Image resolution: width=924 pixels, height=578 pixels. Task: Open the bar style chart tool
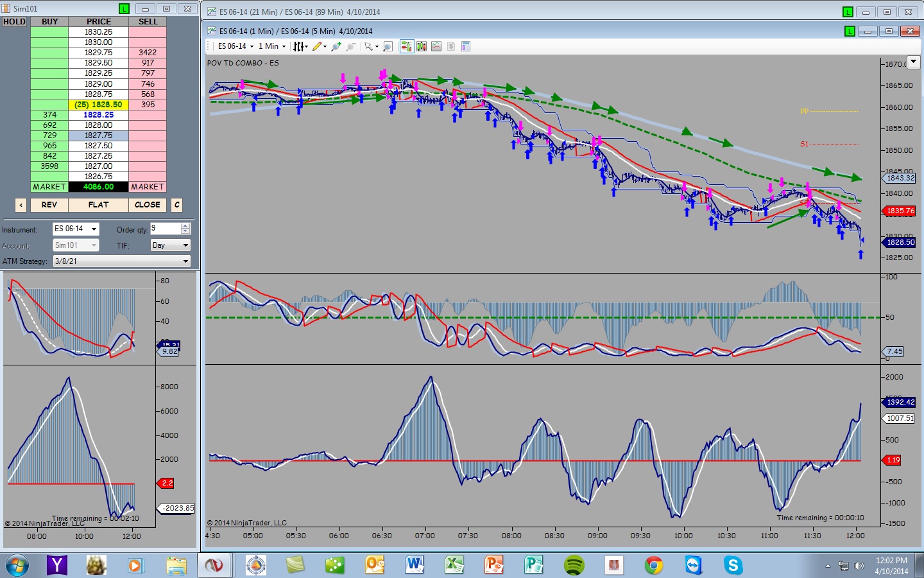298,46
